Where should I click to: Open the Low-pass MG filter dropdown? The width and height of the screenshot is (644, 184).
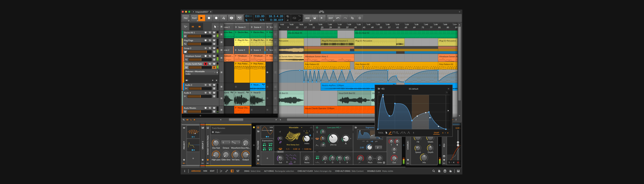point(334,128)
